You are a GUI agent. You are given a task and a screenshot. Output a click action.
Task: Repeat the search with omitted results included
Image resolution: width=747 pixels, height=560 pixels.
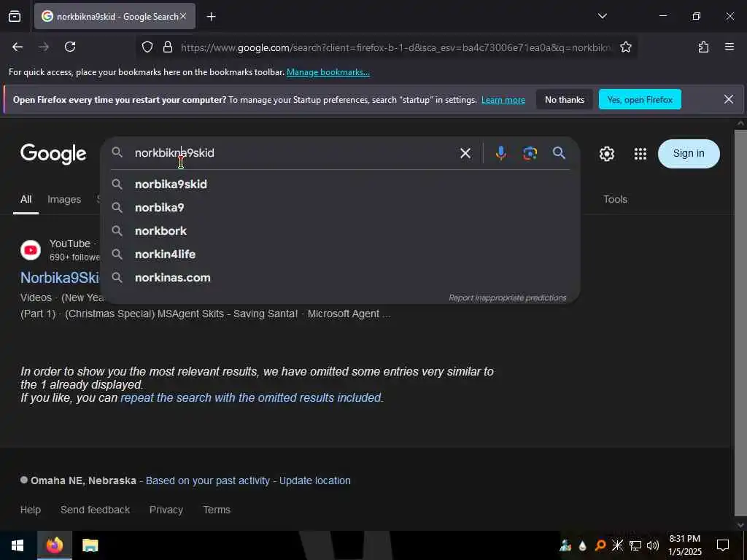[x=251, y=397]
